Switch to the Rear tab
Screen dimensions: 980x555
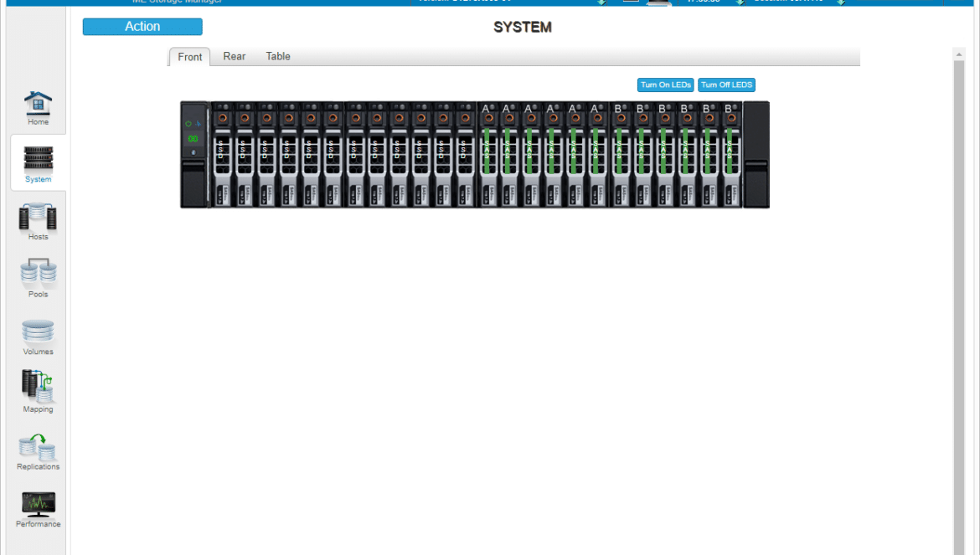coord(235,56)
